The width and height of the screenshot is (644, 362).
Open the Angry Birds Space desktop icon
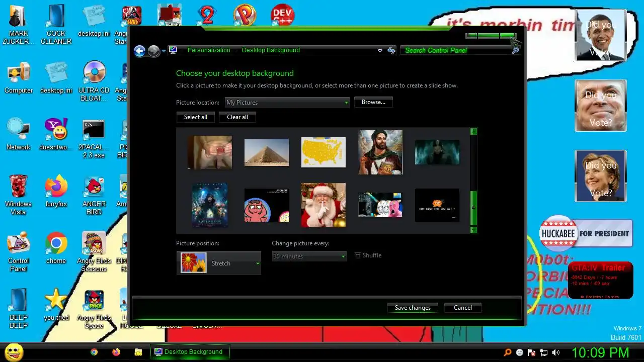pyautogui.click(x=94, y=309)
